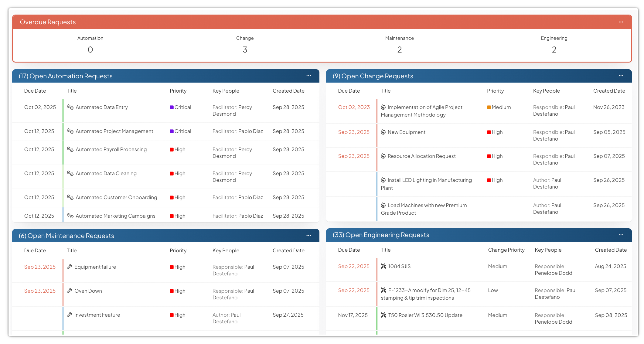The width and height of the screenshot is (644, 344).
Task: Open Open Engineering Requests panel ellipsis menu
Action: tap(621, 235)
